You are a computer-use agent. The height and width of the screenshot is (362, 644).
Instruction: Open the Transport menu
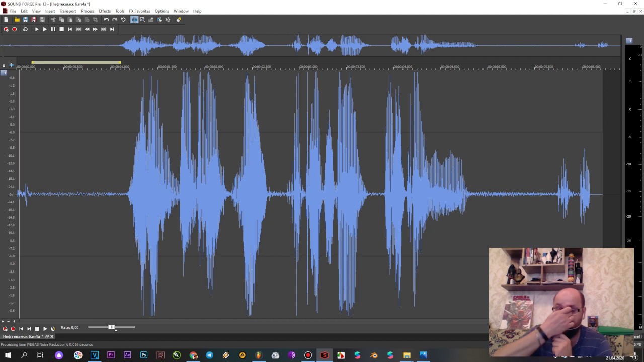click(68, 11)
